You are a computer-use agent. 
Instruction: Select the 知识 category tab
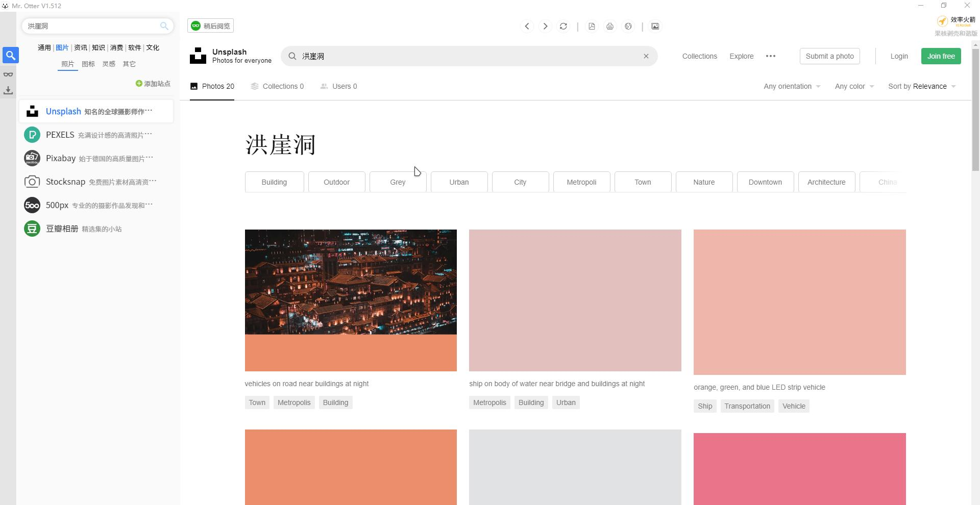(99, 47)
